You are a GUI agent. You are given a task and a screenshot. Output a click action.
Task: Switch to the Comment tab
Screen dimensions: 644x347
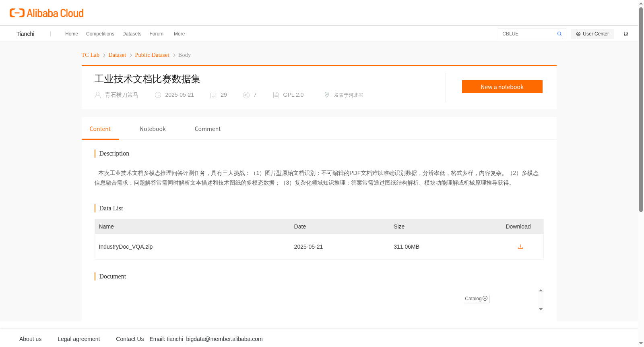(x=208, y=129)
